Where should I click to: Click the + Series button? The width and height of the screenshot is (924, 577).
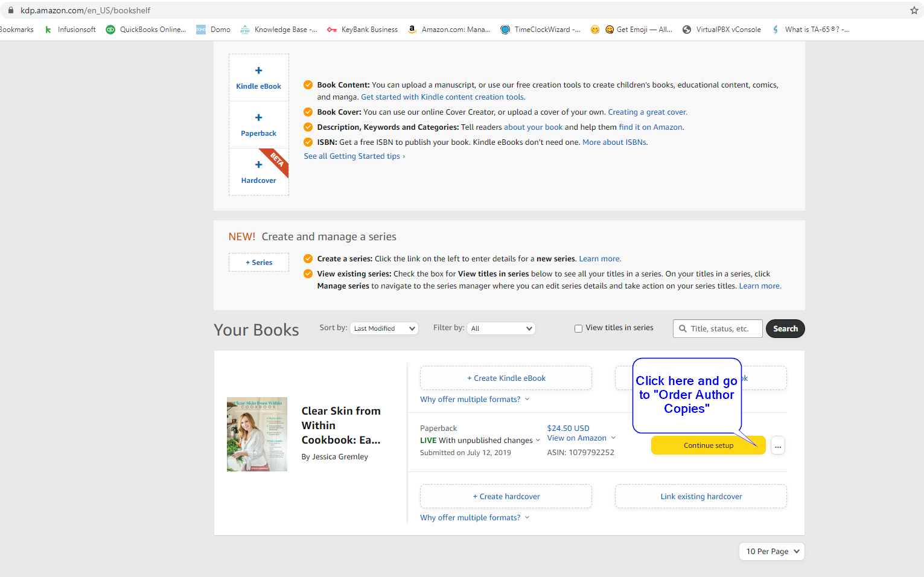pyautogui.click(x=258, y=263)
